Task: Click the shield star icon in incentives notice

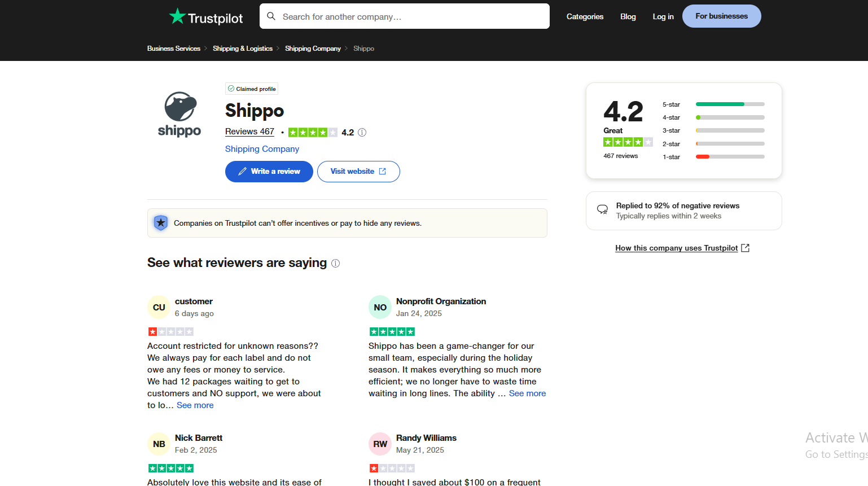Action: (x=161, y=223)
